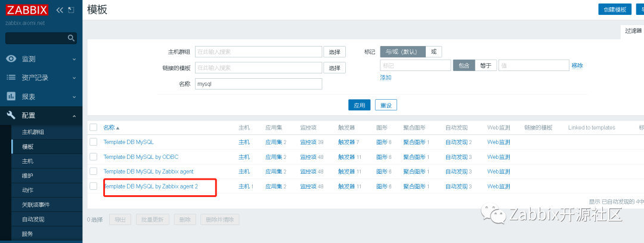Open 模板 in the sidebar
The image size is (644, 243).
click(27, 147)
